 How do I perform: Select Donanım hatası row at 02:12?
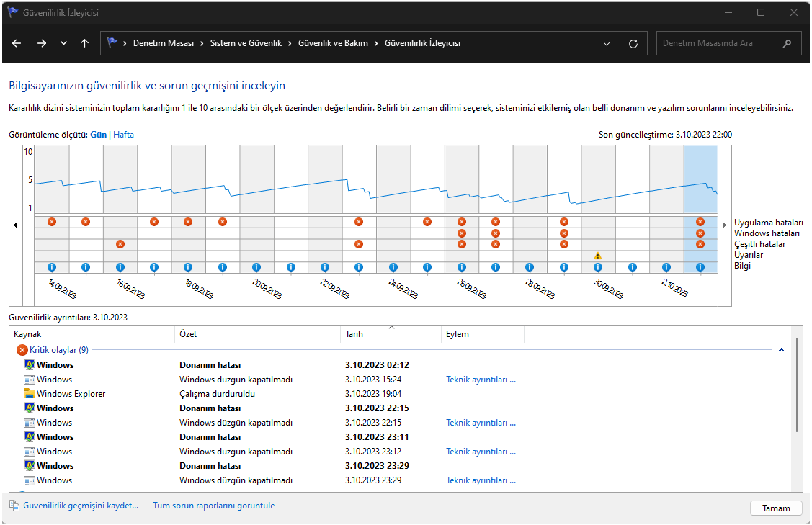tap(398, 365)
